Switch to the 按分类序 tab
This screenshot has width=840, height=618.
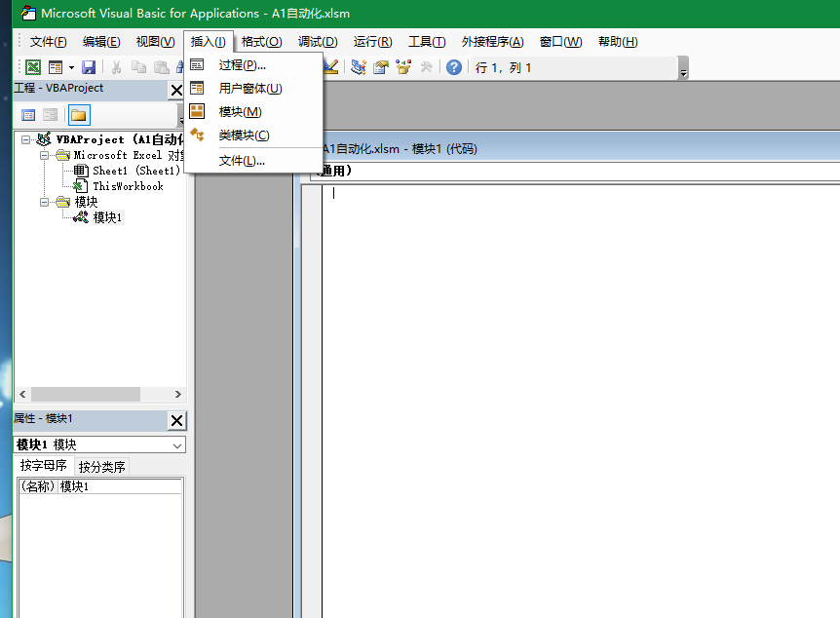point(101,467)
